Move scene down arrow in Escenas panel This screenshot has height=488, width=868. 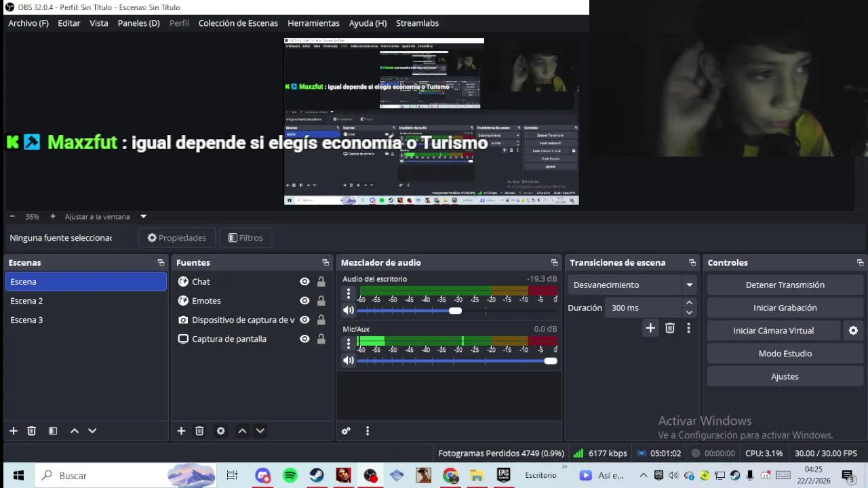(92, 431)
